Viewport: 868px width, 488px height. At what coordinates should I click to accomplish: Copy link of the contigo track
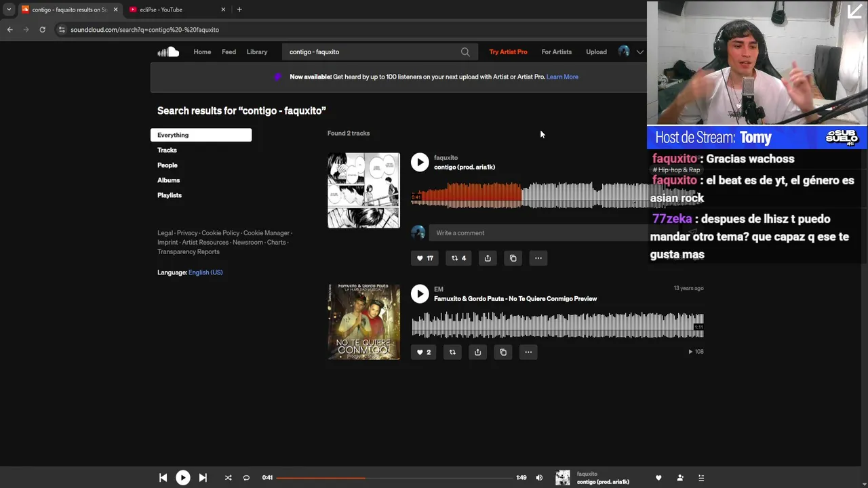click(513, 258)
